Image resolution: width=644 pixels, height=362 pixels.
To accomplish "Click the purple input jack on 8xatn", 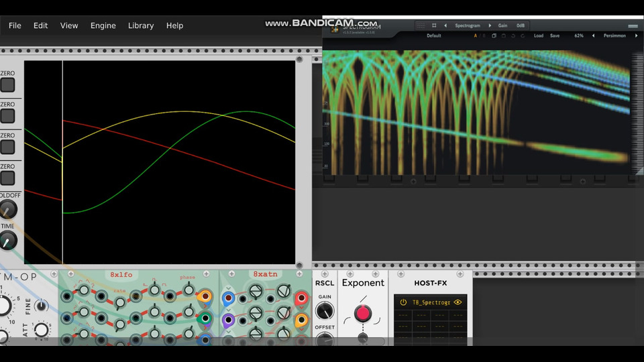I will [228, 320].
